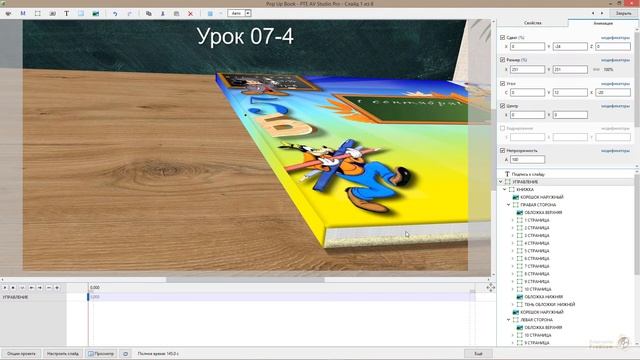The image size is (640, 360).
Task: Select КОРЕШОК НАРУЖНЫЙ under КНИЖКА
Action: [542, 197]
